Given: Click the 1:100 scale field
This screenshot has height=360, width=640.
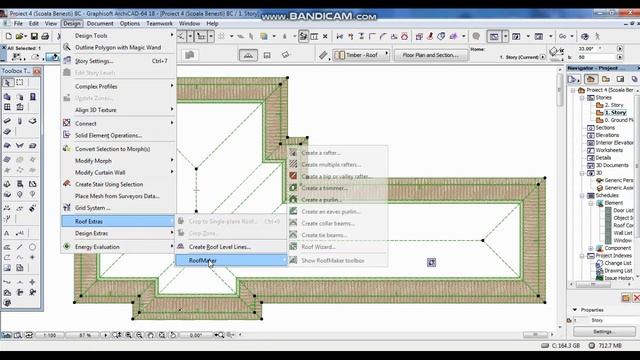Looking at the screenshot, I should tap(50, 335).
